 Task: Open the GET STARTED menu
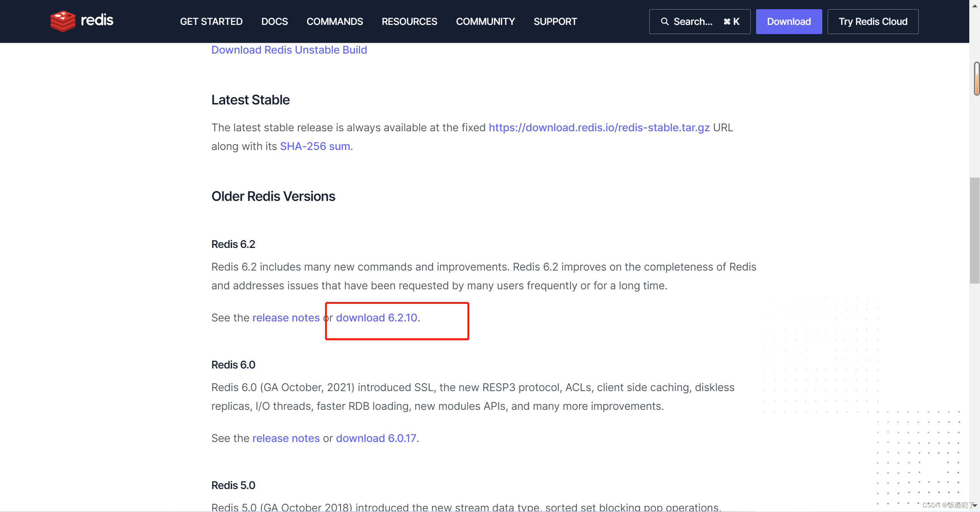point(211,21)
